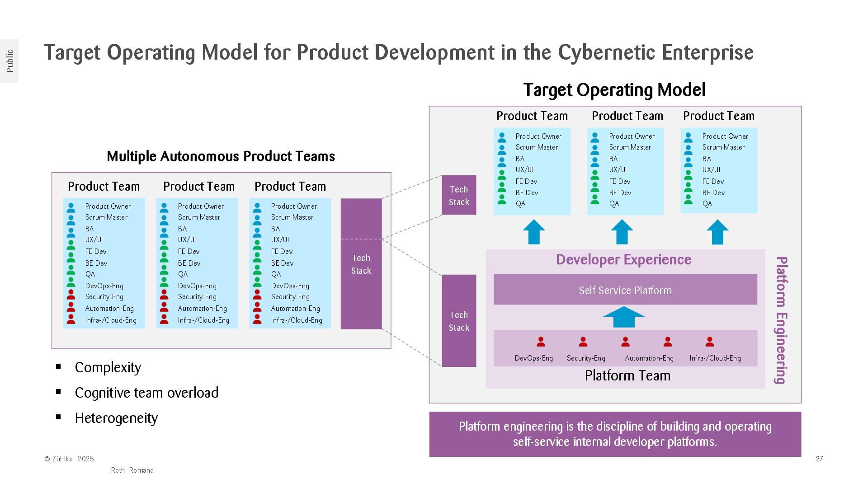The width and height of the screenshot is (868, 488).
Task: Click the Public classification tab on left edge
Action: point(9,61)
